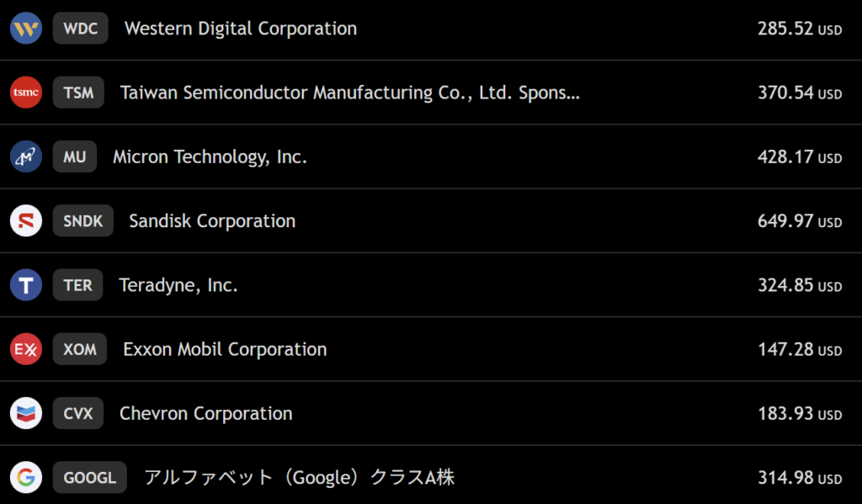Open Chevron Corporation name link
This screenshot has width=862, height=504.
(206, 414)
